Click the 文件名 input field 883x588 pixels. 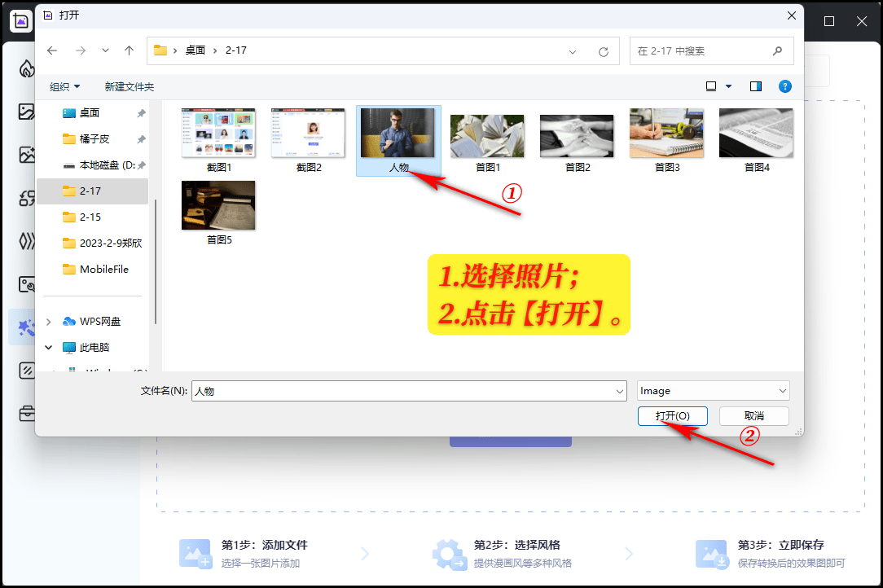402,391
